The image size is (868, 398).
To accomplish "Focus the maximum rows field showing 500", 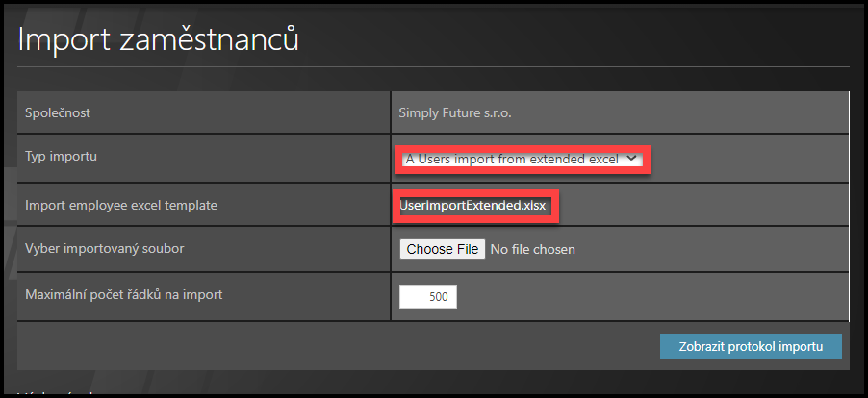I will [428, 297].
